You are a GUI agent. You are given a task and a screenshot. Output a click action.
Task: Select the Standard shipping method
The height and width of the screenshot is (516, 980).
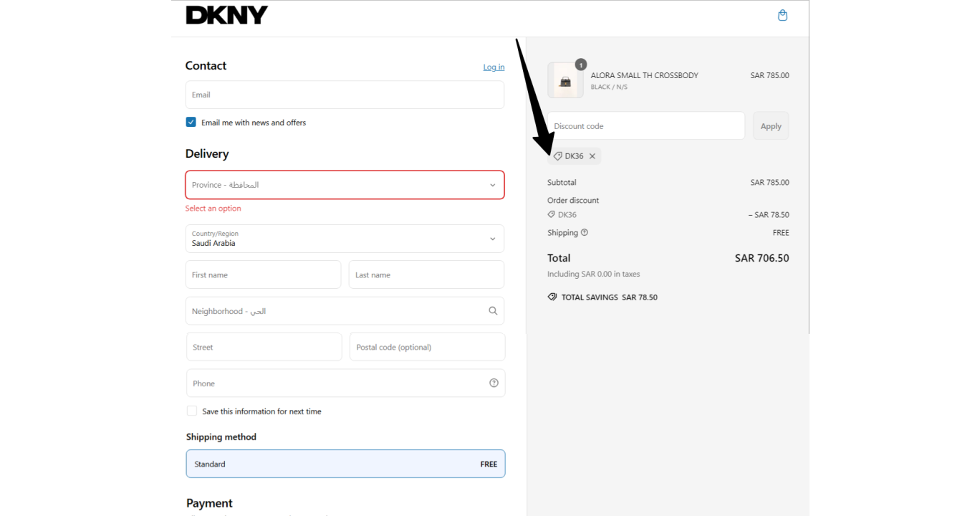pyautogui.click(x=345, y=464)
